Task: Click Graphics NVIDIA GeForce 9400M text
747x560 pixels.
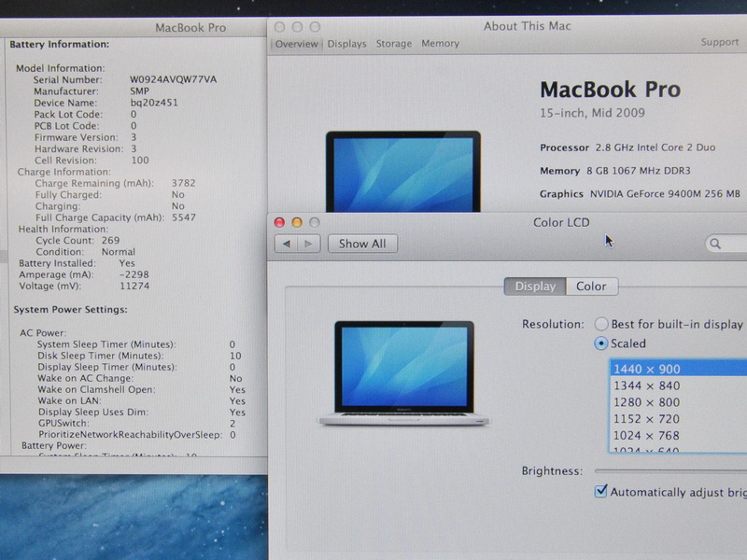Action: pos(640,194)
